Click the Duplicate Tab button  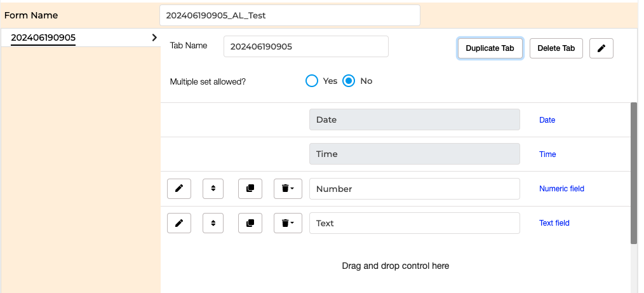(x=490, y=48)
